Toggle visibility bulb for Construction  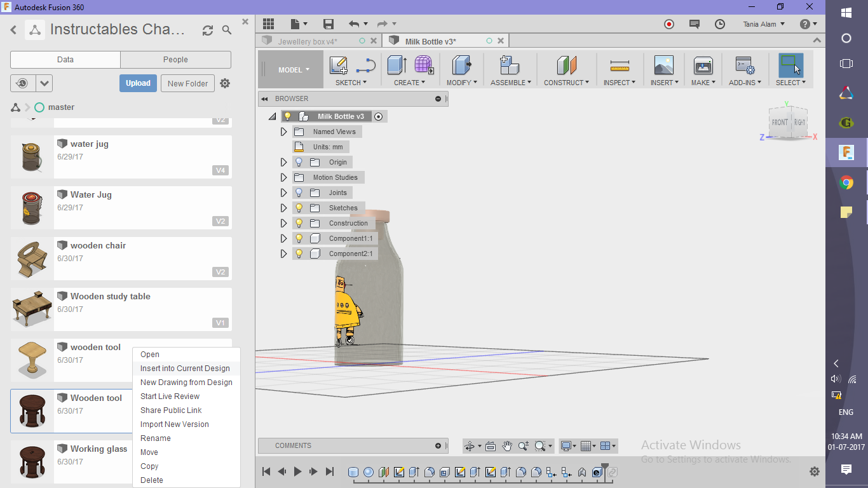click(299, 223)
